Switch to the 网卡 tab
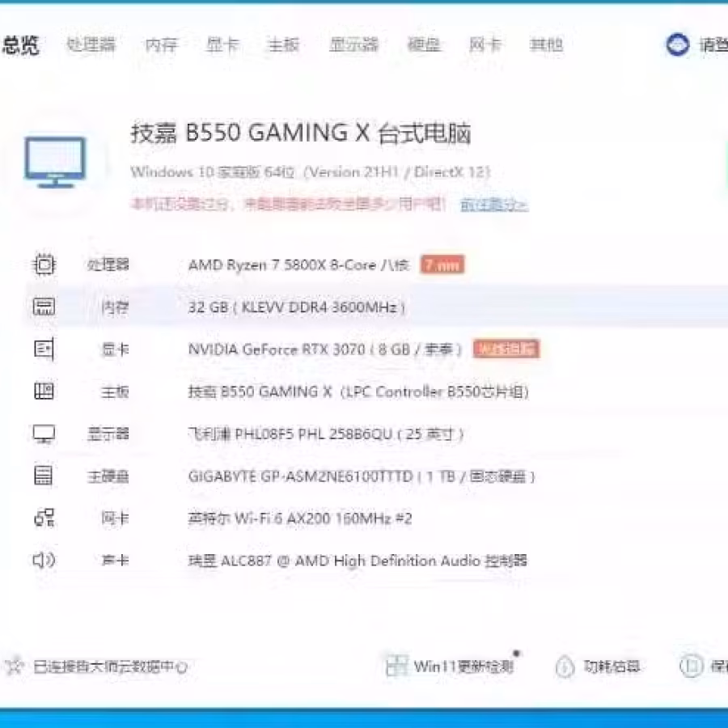This screenshot has height=728, width=728. point(485,45)
